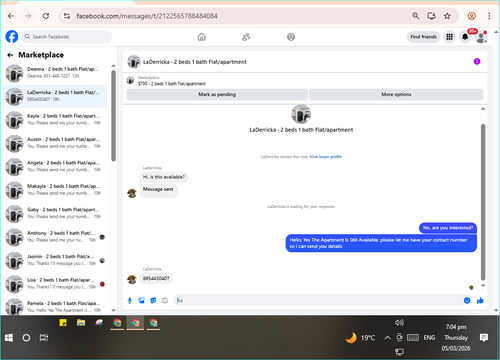Click the microphone voice clip icon

point(130,301)
